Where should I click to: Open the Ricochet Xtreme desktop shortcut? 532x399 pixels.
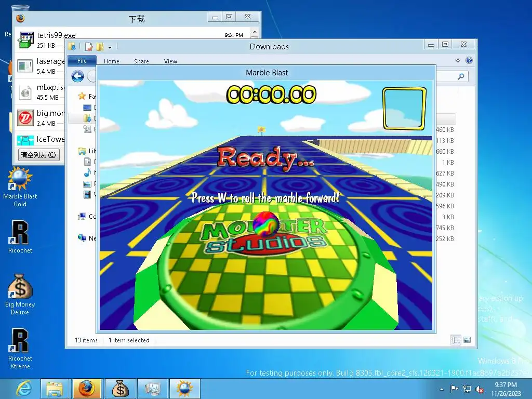pyautogui.click(x=20, y=349)
